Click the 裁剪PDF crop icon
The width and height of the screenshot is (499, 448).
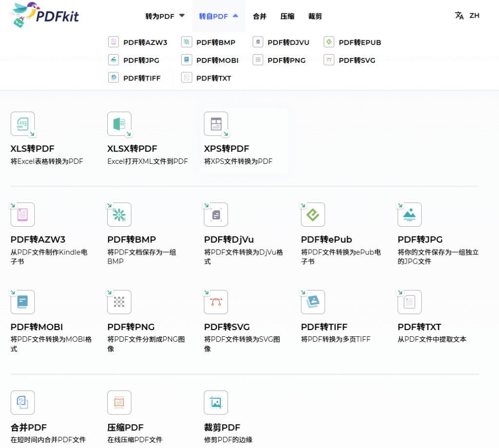216,403
